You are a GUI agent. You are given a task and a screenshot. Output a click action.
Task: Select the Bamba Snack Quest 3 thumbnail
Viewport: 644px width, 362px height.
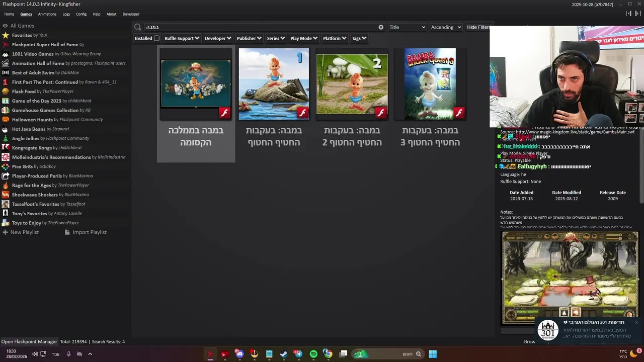(x=430, y=84)
